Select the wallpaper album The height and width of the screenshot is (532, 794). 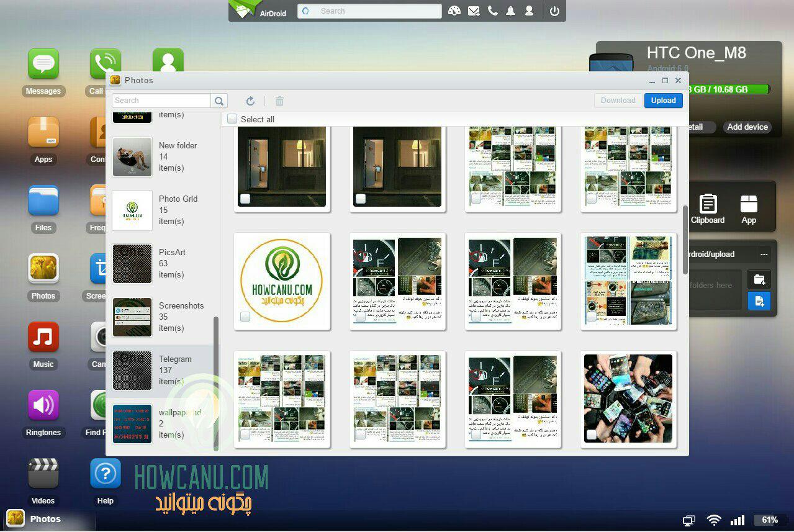(163, 423)
